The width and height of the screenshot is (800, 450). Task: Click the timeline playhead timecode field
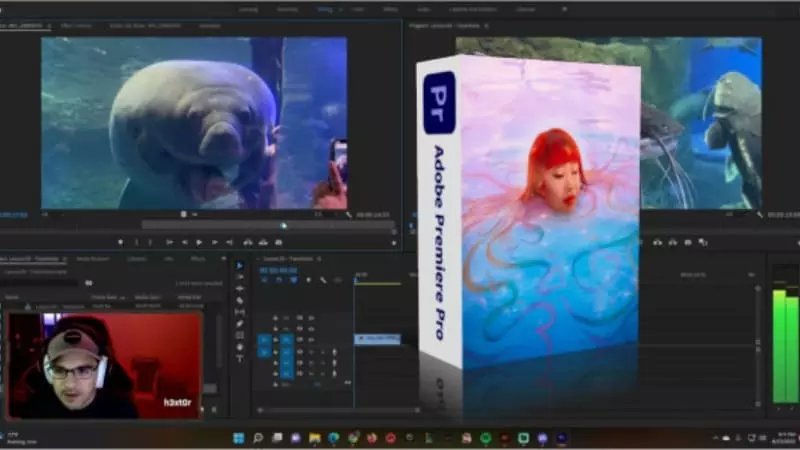point(279,270)
